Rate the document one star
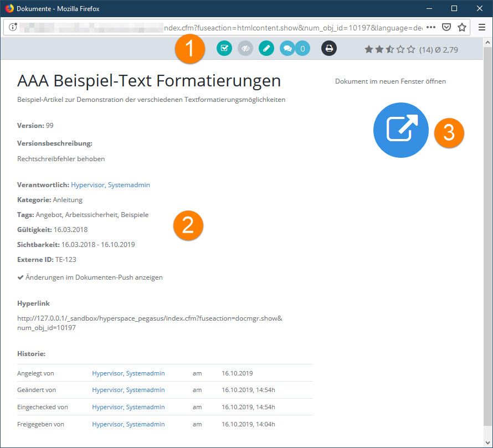The height and width of the screenshot is (448, 493). pos(369,50)
